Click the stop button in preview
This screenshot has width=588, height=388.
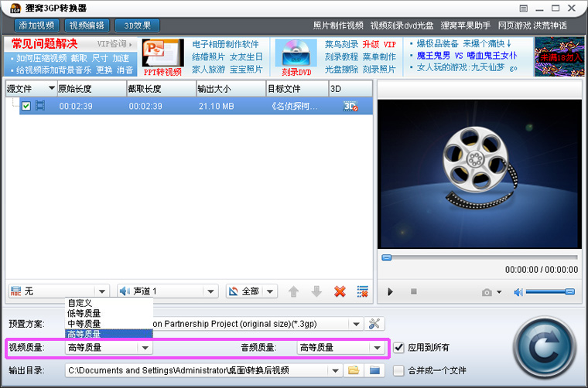click(414, 291)
